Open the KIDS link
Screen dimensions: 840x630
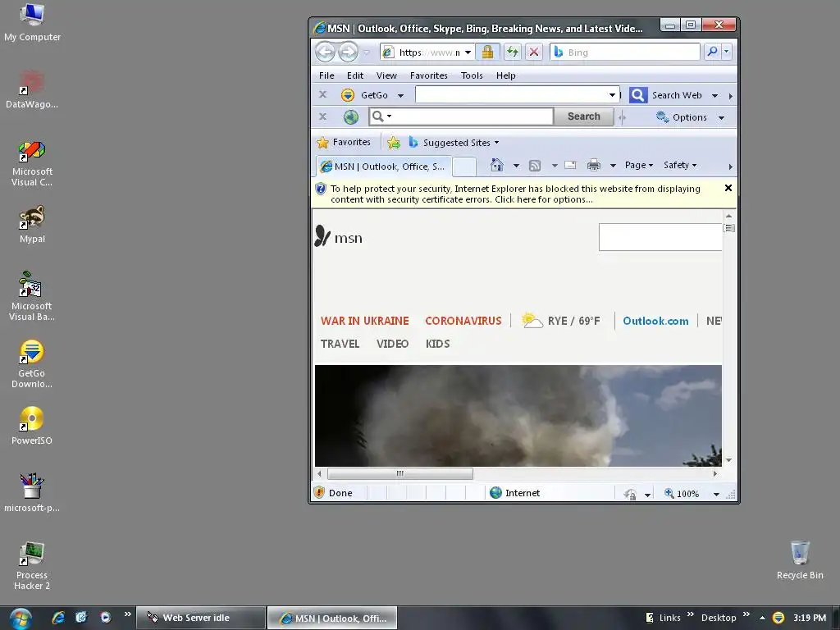(x=438, y=344)
